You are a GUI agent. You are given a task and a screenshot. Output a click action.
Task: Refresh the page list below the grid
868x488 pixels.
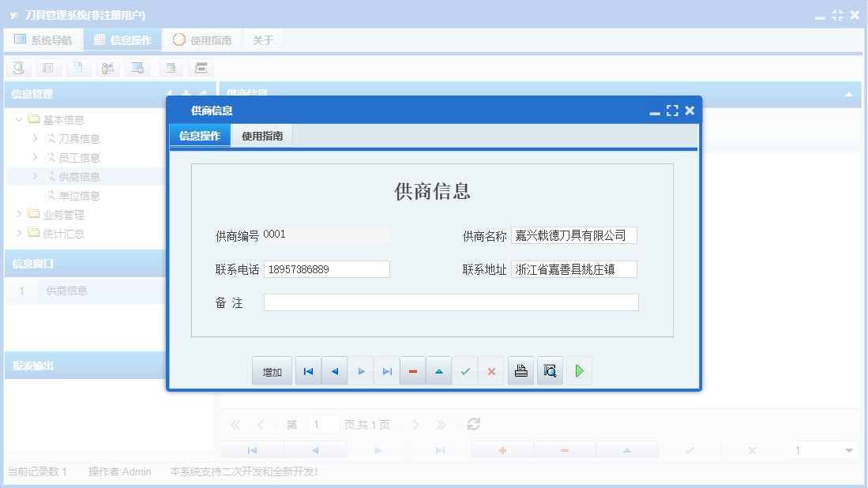point(472,424)
